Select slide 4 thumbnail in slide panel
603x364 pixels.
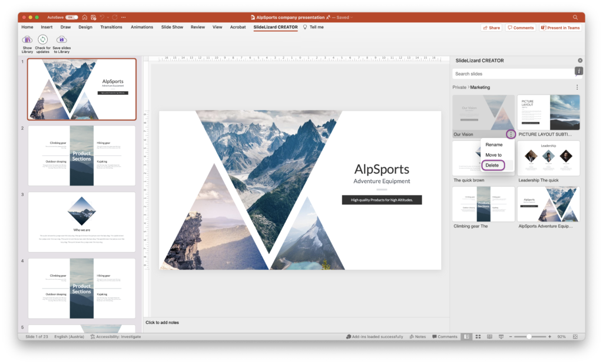click(81, 288)
